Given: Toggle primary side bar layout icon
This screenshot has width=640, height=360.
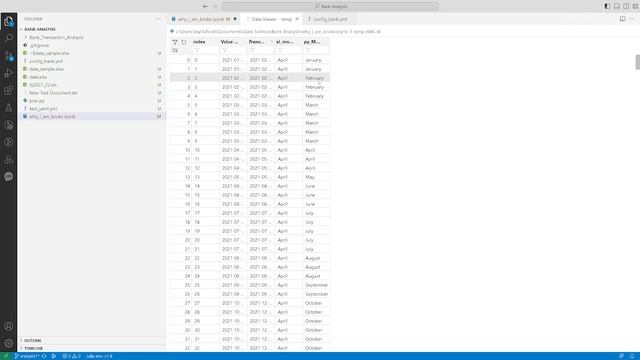Looking at the screenshot, I should [x=607, y=6].
